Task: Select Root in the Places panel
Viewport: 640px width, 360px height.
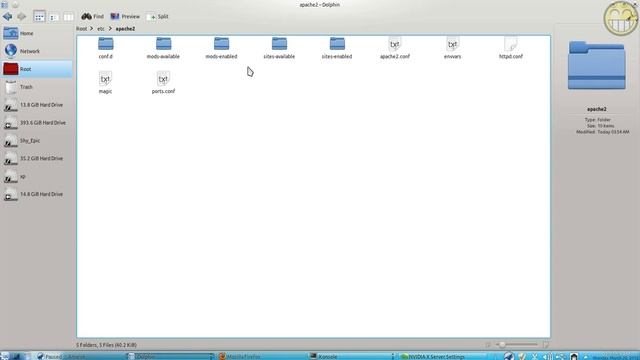Action: point(37,69)
